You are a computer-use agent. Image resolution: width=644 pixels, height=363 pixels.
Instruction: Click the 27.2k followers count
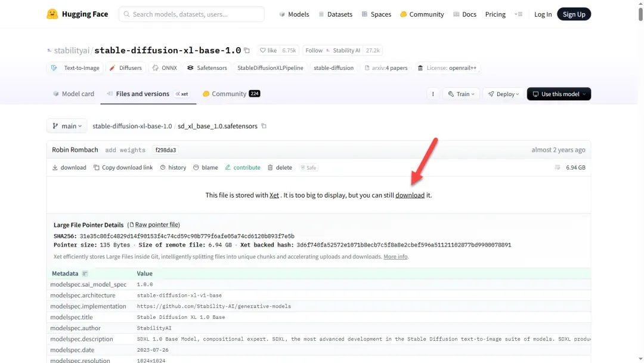tap(373, 51)
